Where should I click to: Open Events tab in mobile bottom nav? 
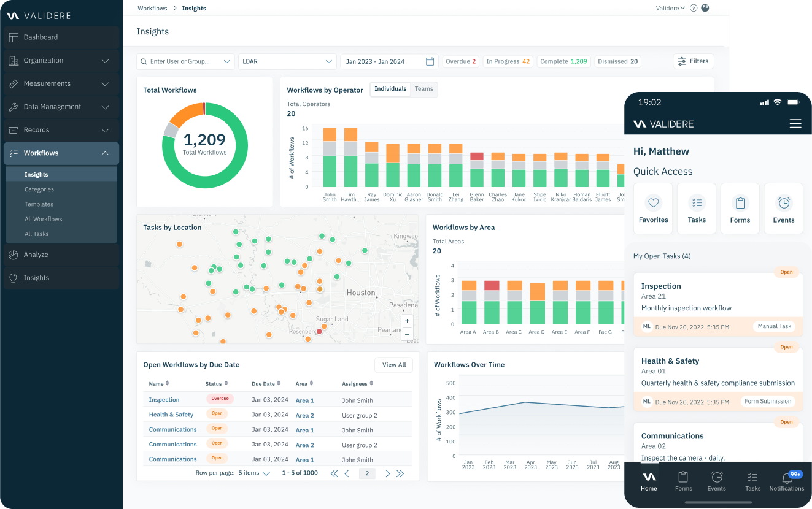coord(717,481)
